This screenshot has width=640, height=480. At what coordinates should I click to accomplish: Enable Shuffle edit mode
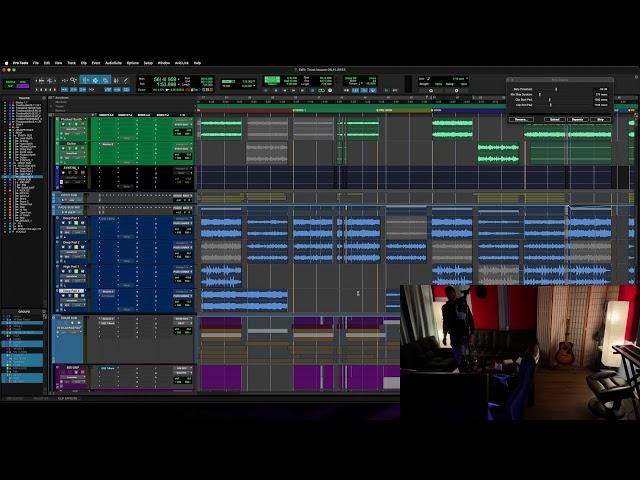click(x=9, y=82)
